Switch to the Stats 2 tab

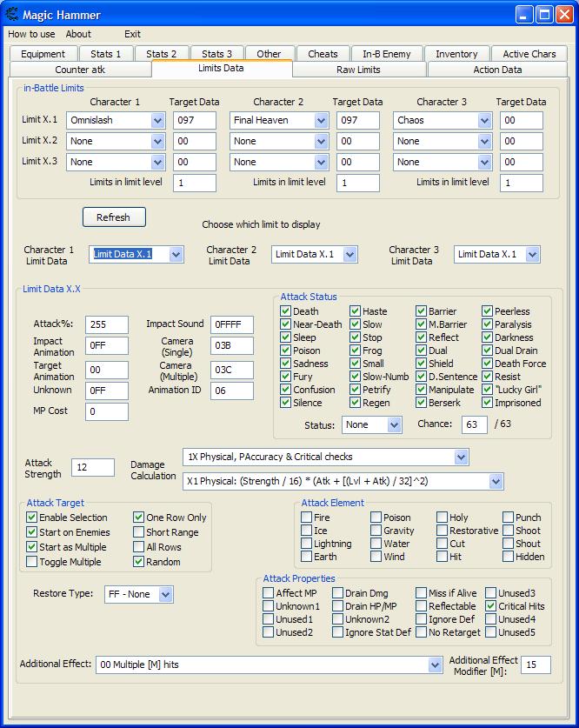pyautogui.click(x=162, y=54)
